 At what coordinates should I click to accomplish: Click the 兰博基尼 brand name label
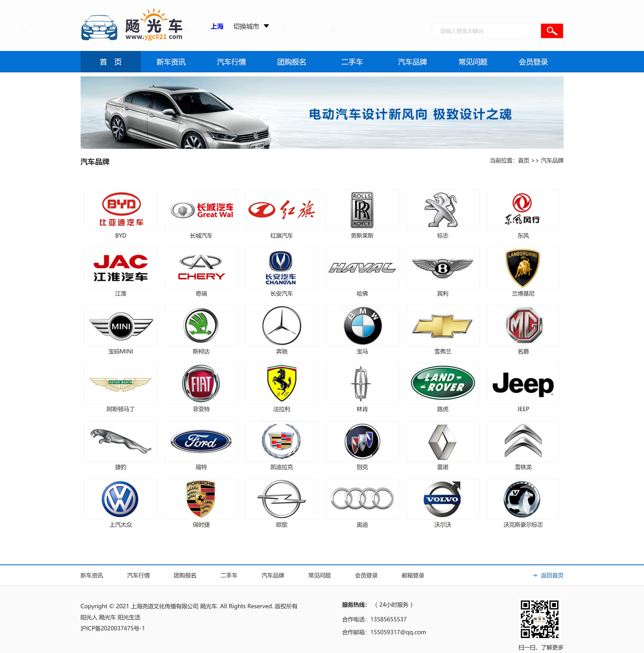click(x=523, y=293)
